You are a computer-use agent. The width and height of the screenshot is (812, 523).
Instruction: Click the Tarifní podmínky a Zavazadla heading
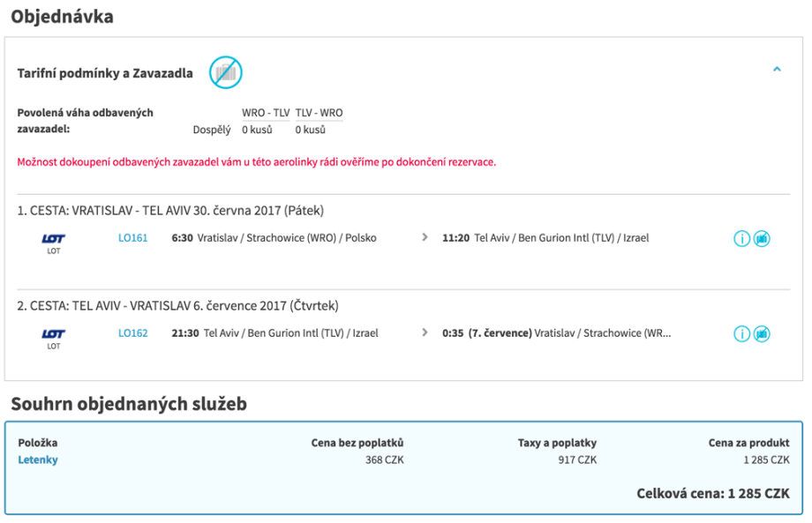tap(105, 73)
